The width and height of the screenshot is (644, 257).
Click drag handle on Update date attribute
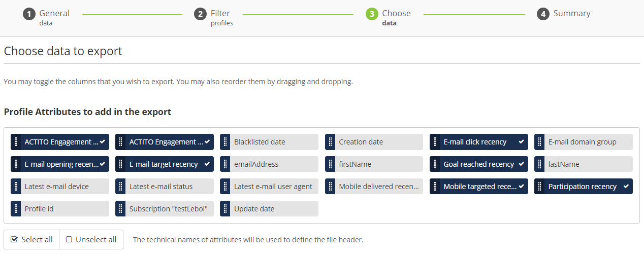[x=225, y=209]
